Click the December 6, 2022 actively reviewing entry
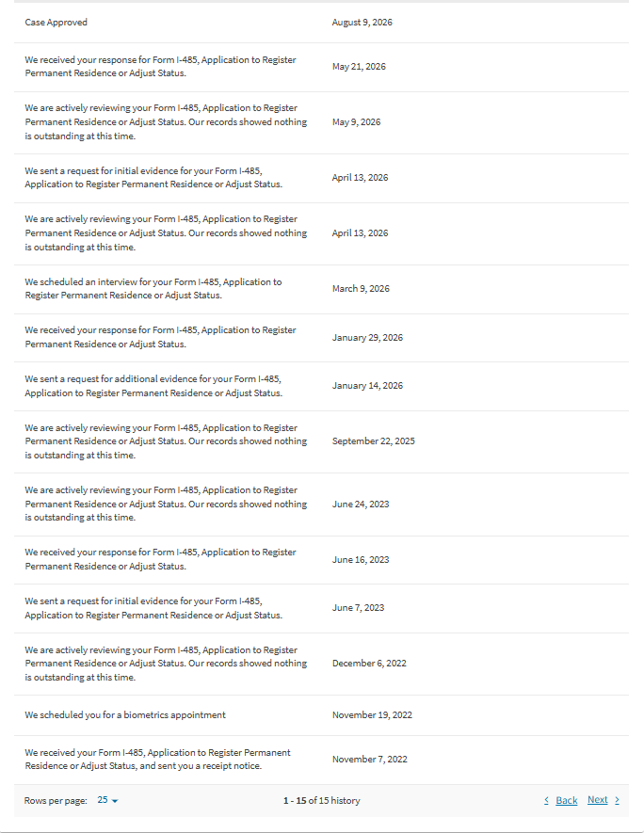 (321, 665)
